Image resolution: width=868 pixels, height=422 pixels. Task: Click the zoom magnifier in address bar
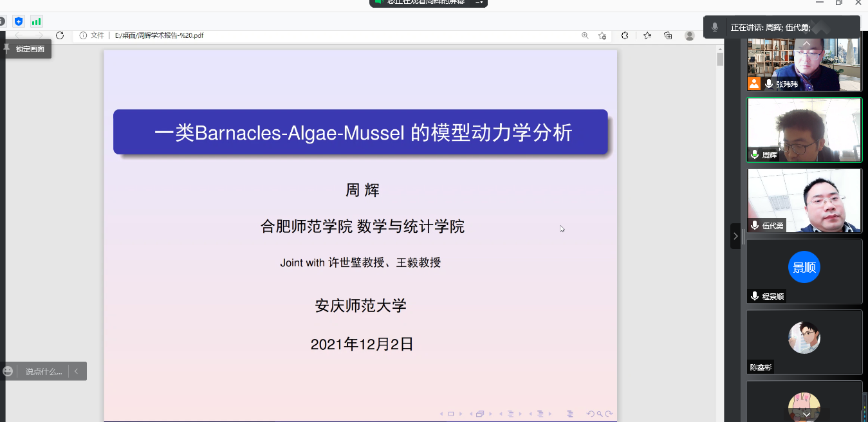pyautogui.click(x=585, y=35)
